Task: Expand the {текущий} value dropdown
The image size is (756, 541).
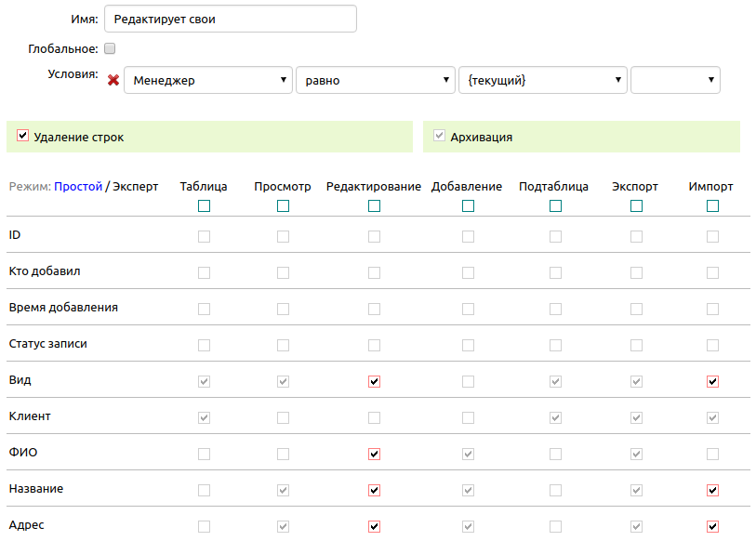Action: pyautogui.click(x=542, y=81)
